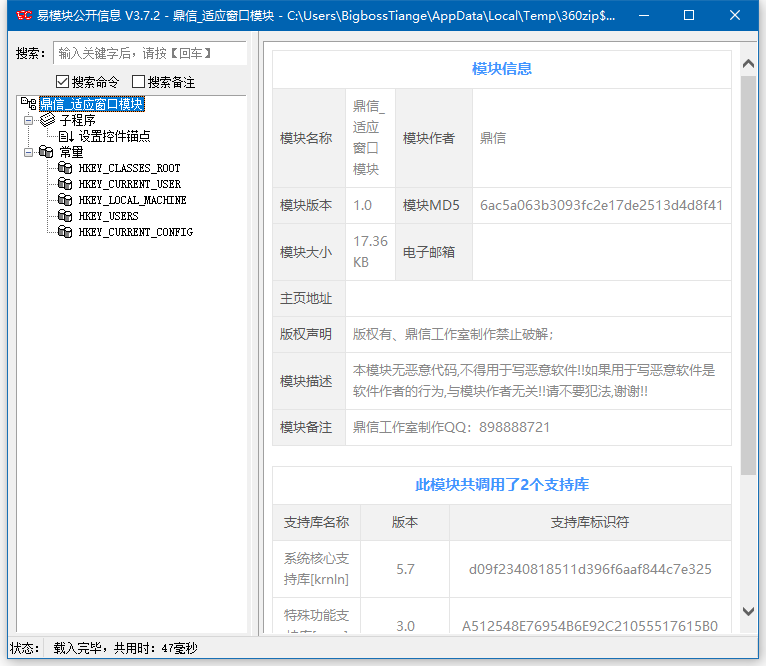Click the 常量 folder cube icon
766x666 pixels.
coord(46,152)
